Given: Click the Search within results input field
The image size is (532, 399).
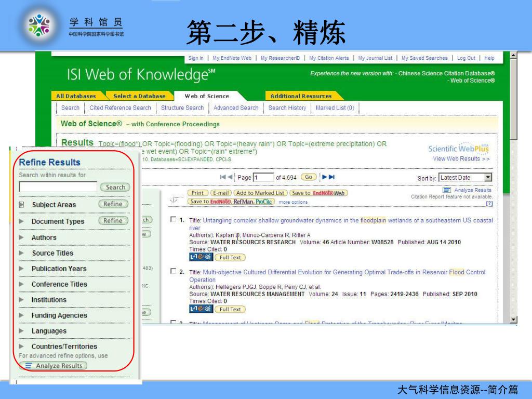Looking at the screenshot, I should [x=58, y=187].
